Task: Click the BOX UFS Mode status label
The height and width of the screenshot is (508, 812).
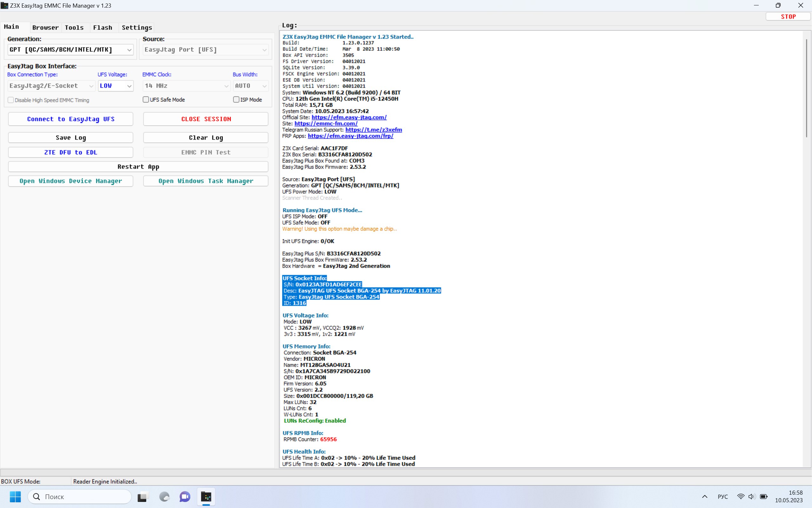Action: (21, 481)
